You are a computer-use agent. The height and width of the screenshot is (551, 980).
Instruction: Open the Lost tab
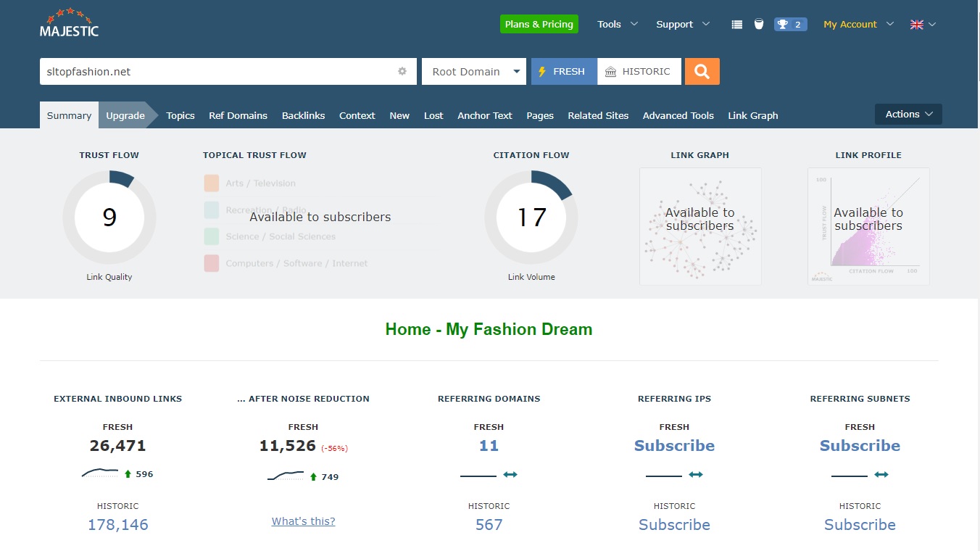click(433, 115)
